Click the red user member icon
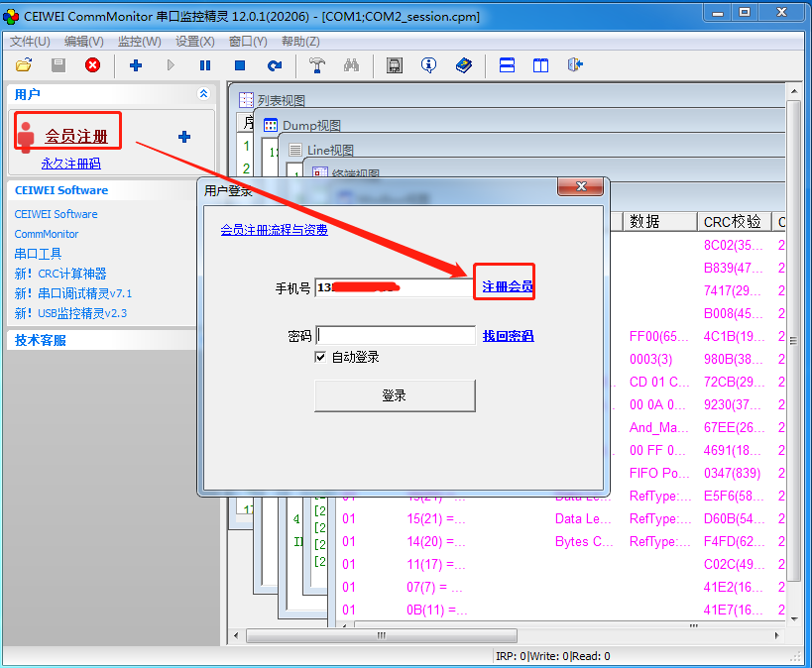Screen dimensions: 812x668 point(26,136)
